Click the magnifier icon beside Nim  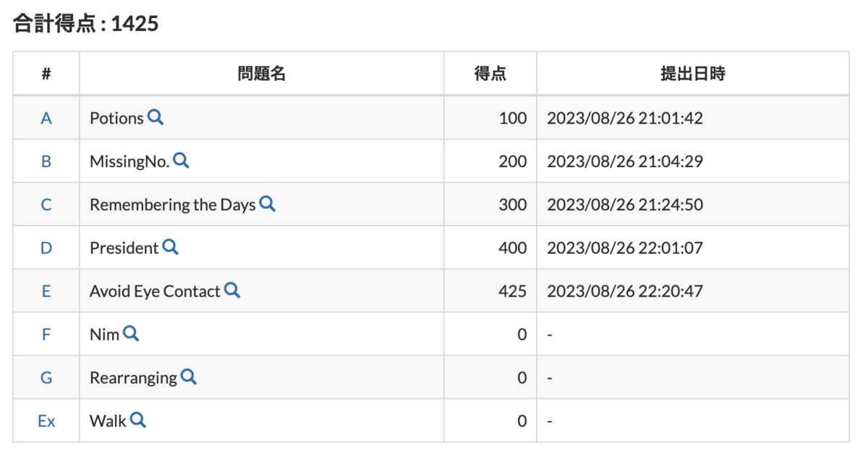[132, 334]
